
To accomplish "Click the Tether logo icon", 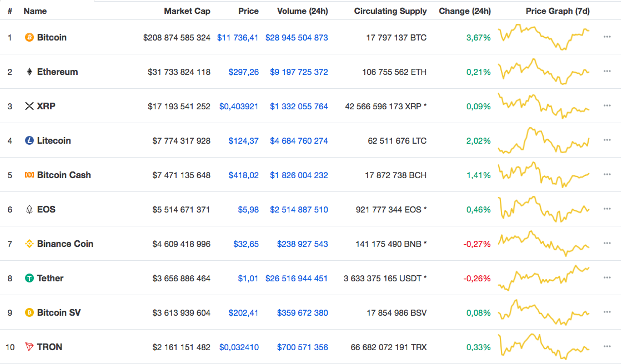I will pyautogui.click(x=29, y=278).
